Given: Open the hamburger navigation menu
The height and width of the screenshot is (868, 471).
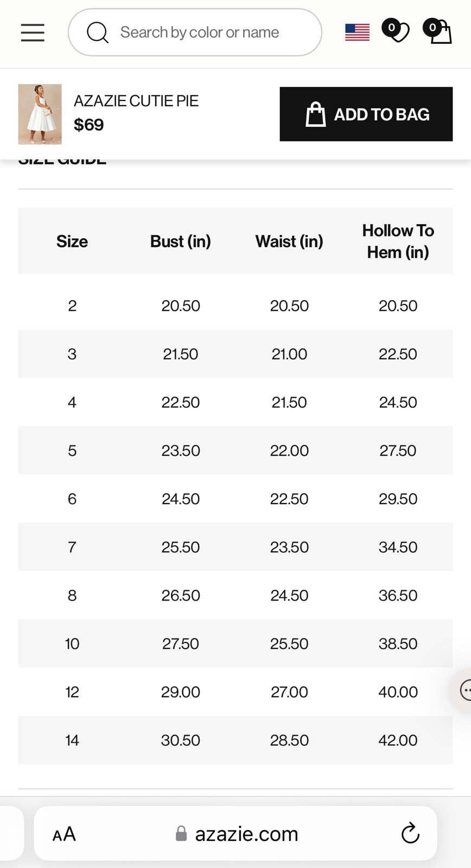Looking at the screenshot, I should click(x=33, y=33).
